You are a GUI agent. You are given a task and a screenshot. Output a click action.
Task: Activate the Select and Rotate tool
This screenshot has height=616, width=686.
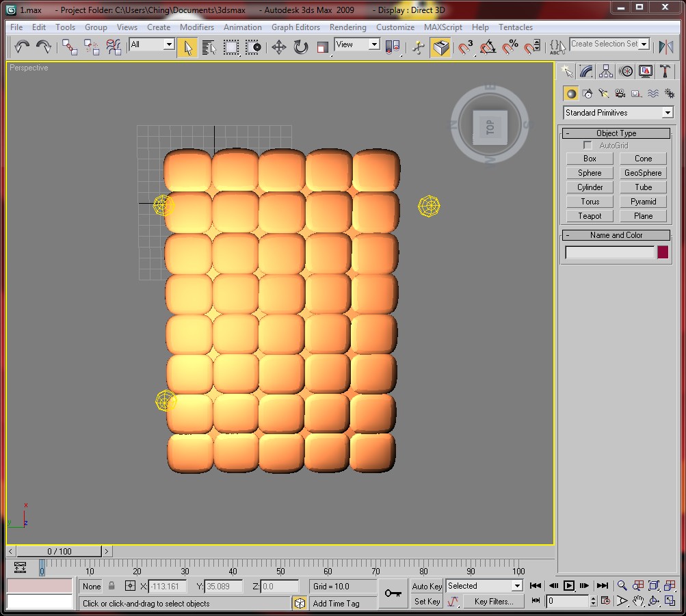click(x=300, y=46)
